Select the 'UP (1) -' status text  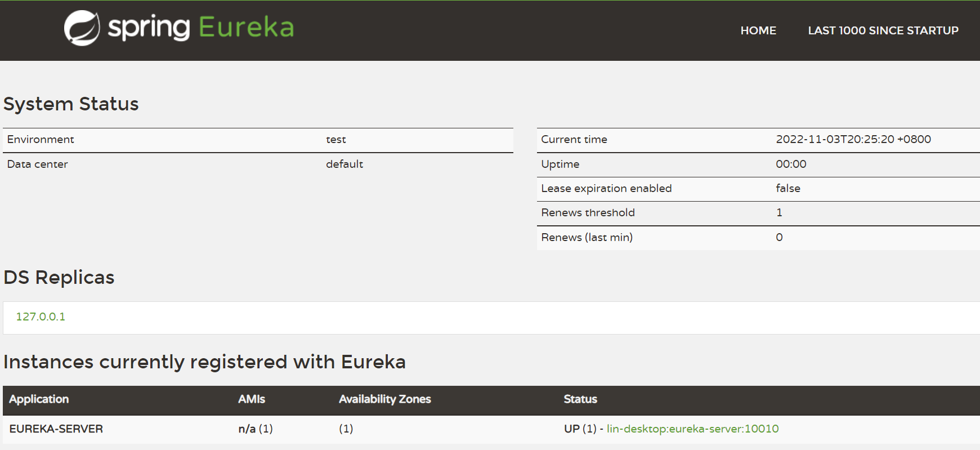tap(584, 429)
